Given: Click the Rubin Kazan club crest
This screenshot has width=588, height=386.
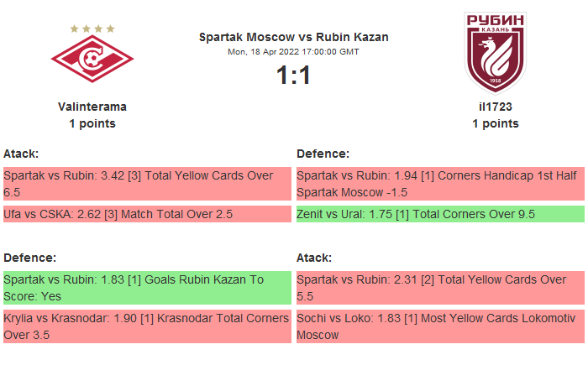Looking at the screenshot, I should tap(495, 52).
